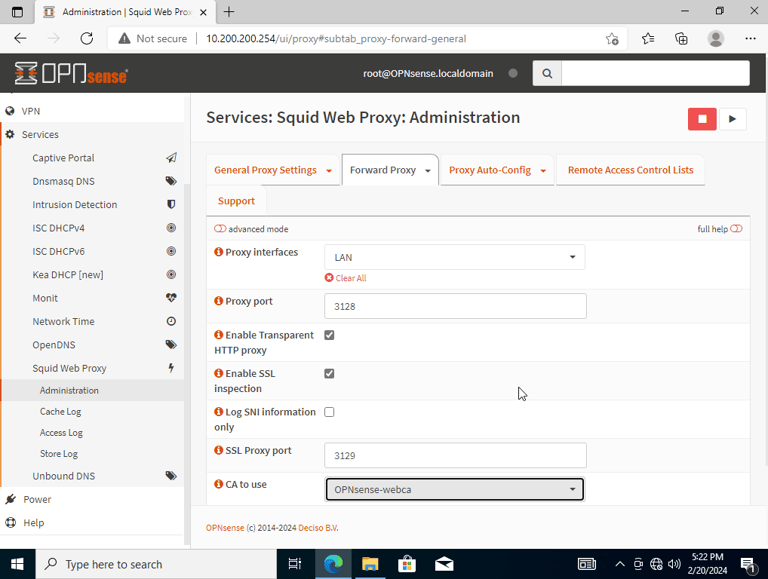Image resolution: width=768 pixels, height=579 pixels.
Task: Show help for Enable Transparent HTTP proxy
Action: pyautogui.click(x=218, y=335)
